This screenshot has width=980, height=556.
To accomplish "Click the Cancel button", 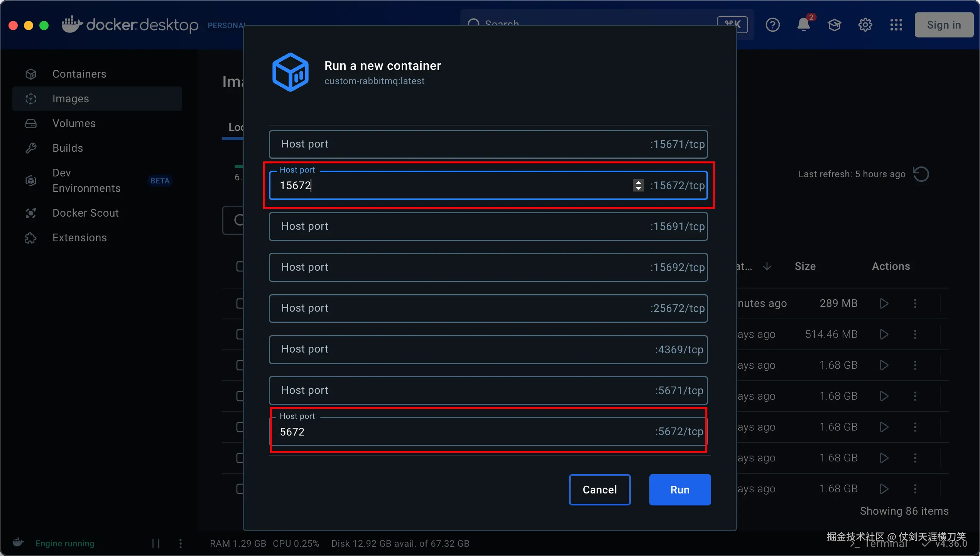I will [x=600, y=490].
